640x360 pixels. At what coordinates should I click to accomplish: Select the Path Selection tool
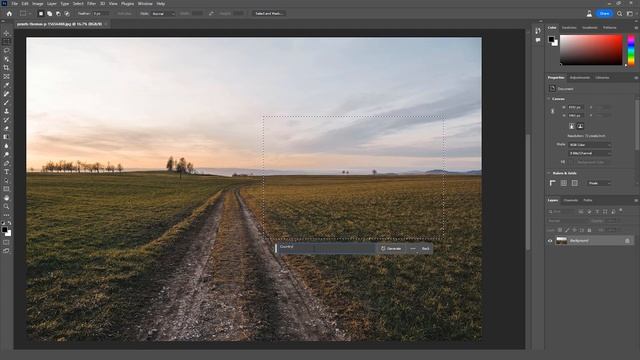pyautogui.click(x=6, y=180)
